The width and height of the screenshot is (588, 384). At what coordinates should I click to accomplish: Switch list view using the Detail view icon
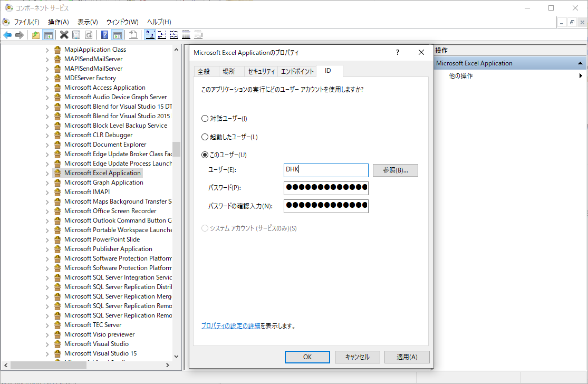pyautogui.click(x=186, y=35)
